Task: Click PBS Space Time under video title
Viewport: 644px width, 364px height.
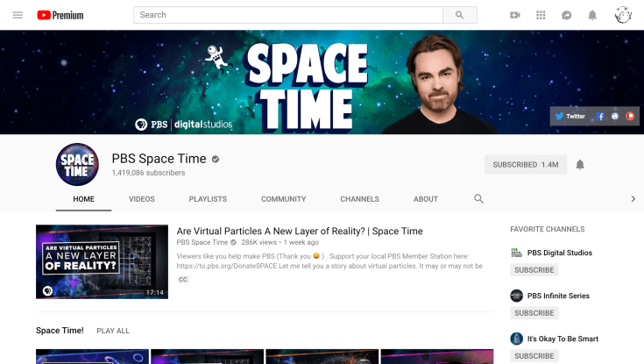Action: tap(202, 242)
